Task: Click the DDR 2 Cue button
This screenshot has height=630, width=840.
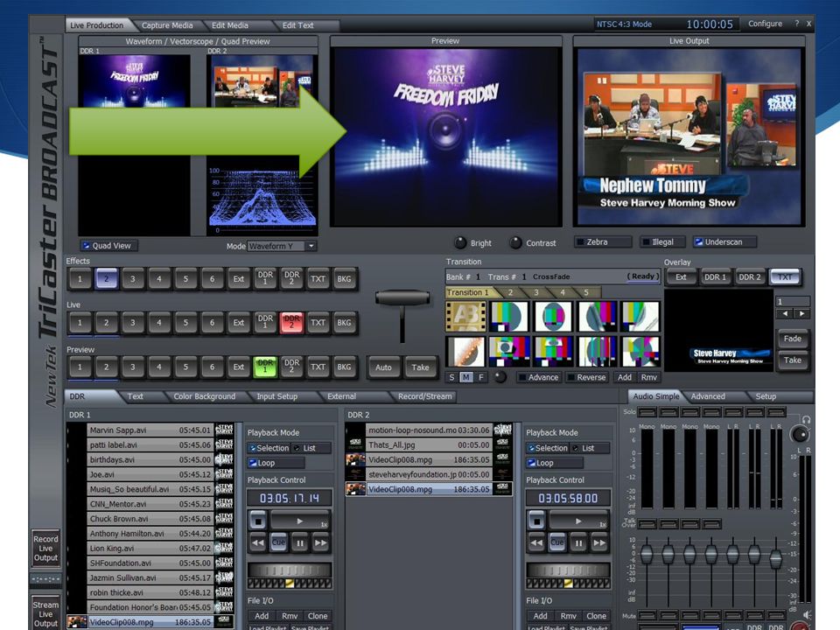Action: click(x=557, y=542)
